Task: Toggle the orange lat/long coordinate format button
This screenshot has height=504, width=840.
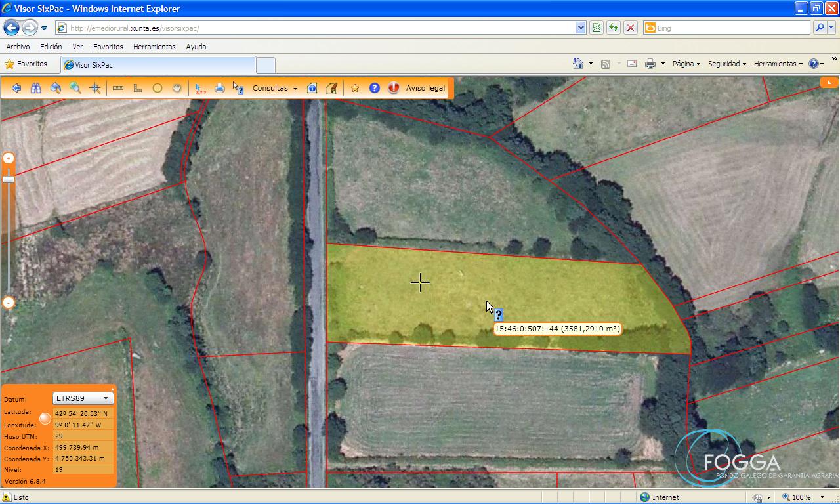Action: point(45,419)
